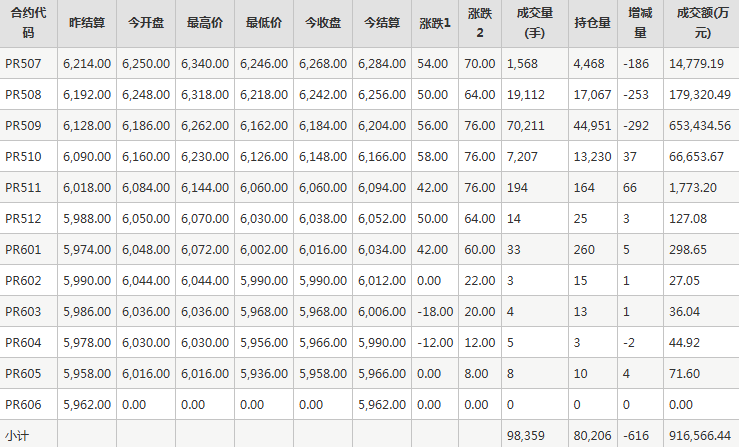Screen dimensions: 739x447
Task: Click the 成交量(手) column header
Action: tap(534, 23)
